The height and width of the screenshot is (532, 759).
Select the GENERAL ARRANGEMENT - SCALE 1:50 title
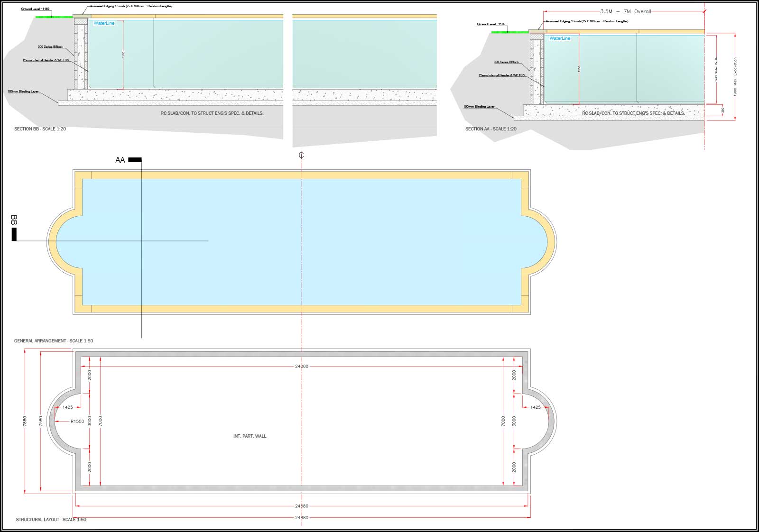point(54,341)
